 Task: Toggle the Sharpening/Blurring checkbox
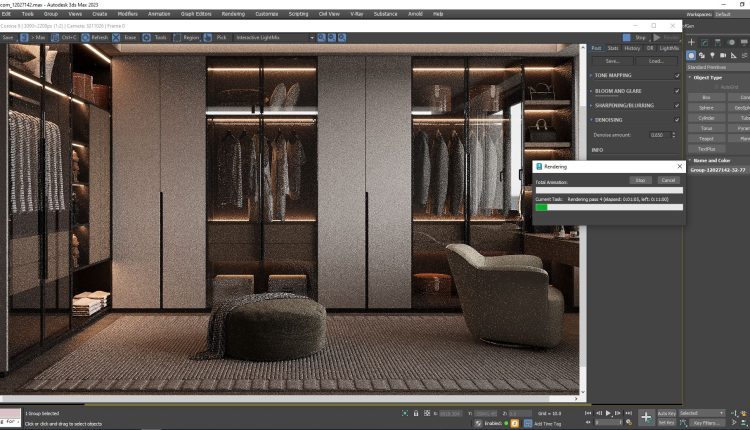click(x=677, y=105)
